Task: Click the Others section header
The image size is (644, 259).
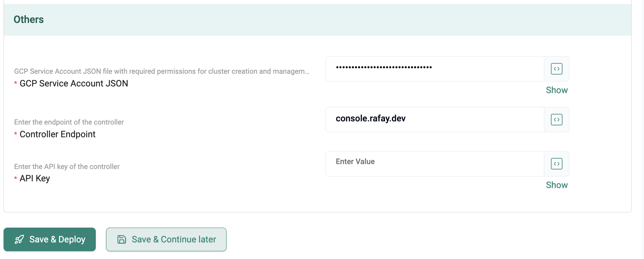Action: tap(29, 20)
